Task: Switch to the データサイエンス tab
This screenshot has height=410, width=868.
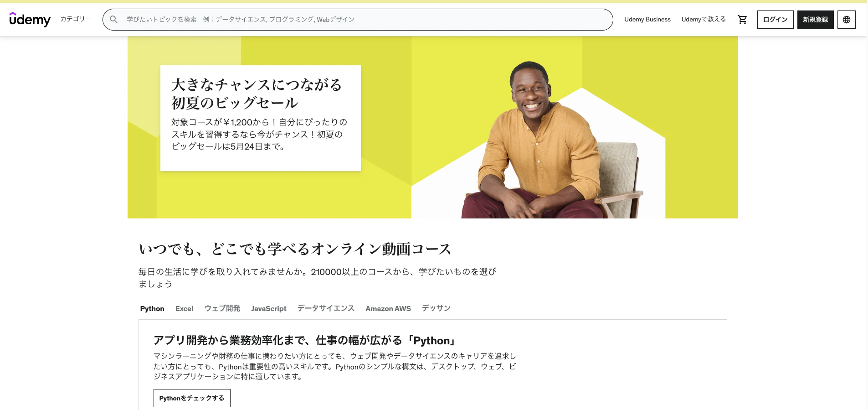Action: coord(326,309)
